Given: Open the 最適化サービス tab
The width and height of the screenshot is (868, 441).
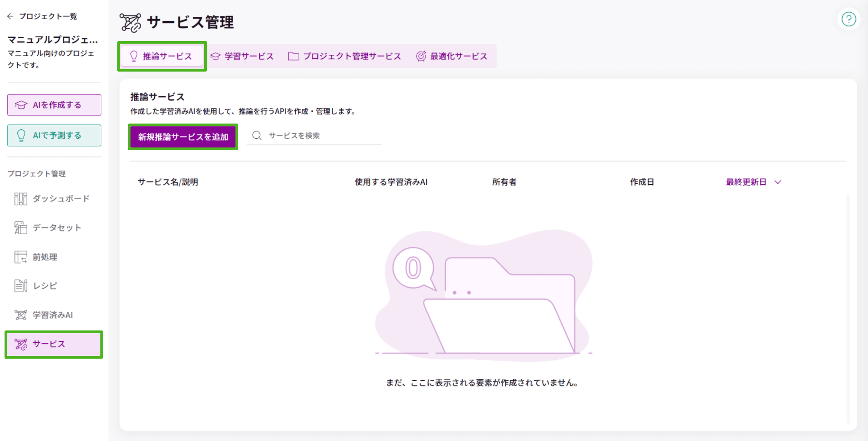Looking at the screenshot, I should tap(452, 56).
